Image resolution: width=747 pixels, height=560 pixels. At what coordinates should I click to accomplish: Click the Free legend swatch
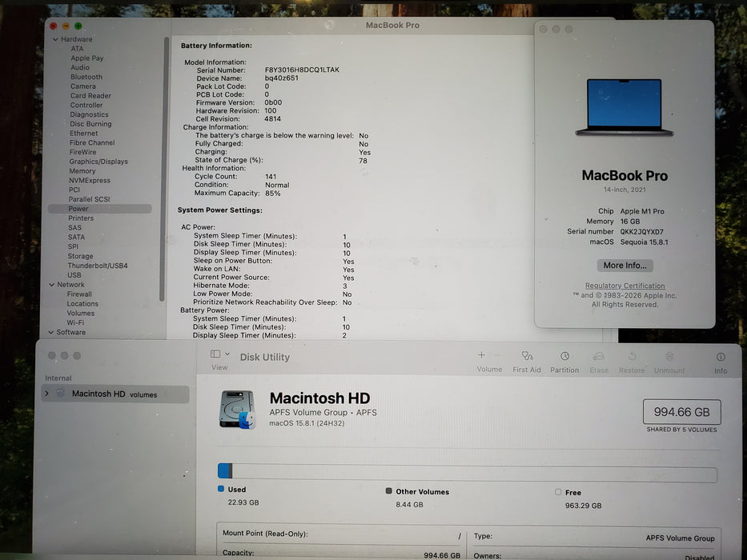(x=558, y=492)
